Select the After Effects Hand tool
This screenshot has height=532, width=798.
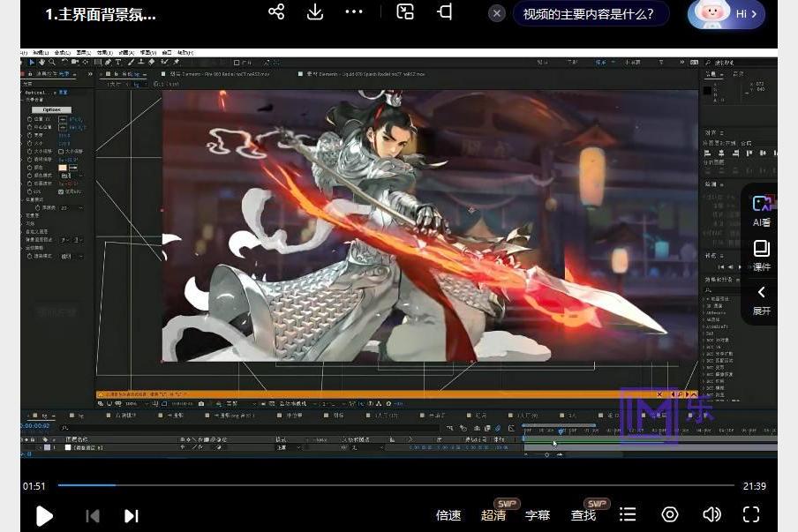(x=41, y=62)
